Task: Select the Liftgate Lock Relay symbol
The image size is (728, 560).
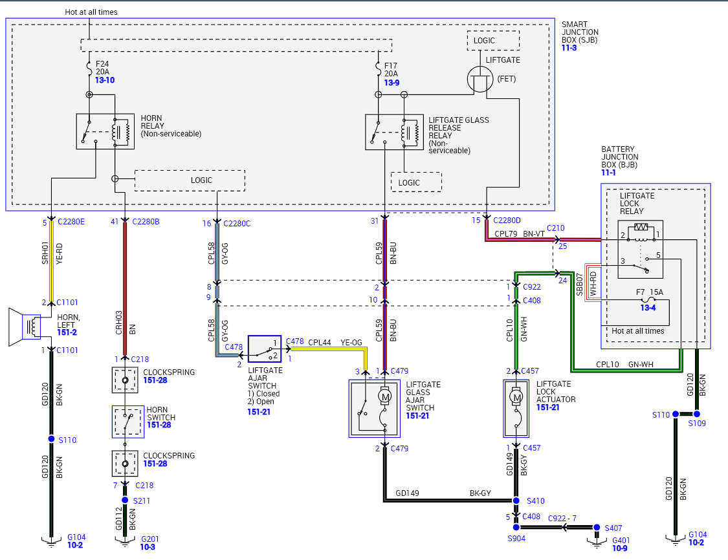Action: [640, 249]
